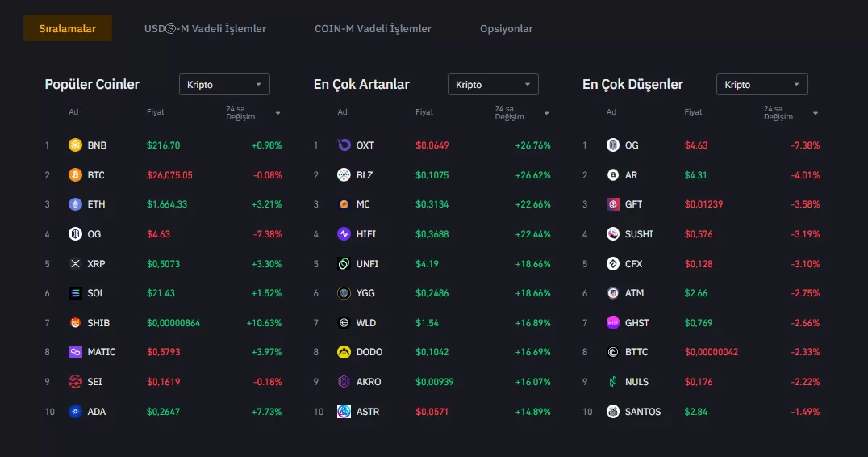Click the BNB coin icon
This screenshot has height=457, width=868.
click(75, 145)
